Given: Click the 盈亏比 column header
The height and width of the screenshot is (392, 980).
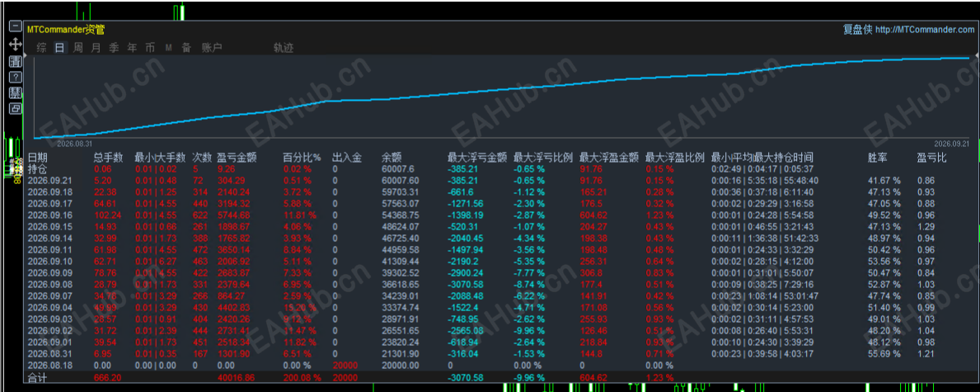Looking at the screenshot, I should 932,157.
